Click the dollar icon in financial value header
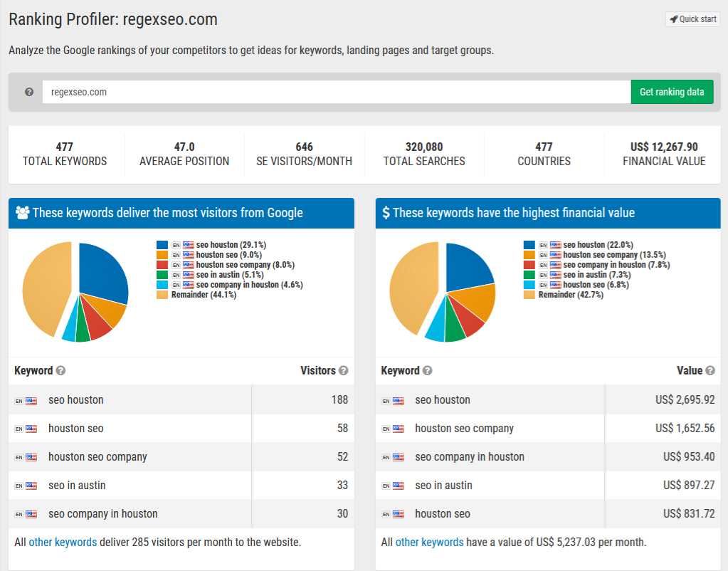The width and height of the screenshot is (728, 571). (x=386, y=213)
